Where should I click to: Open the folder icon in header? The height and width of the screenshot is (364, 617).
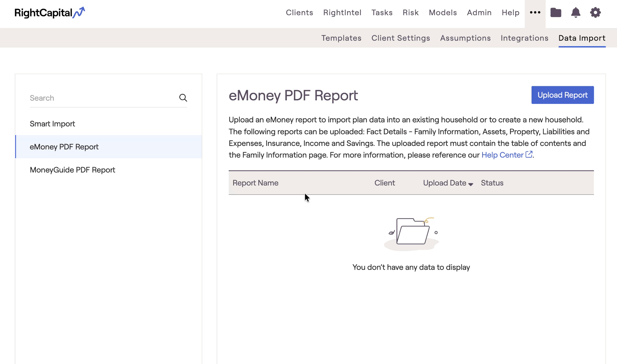click(556, 13)
